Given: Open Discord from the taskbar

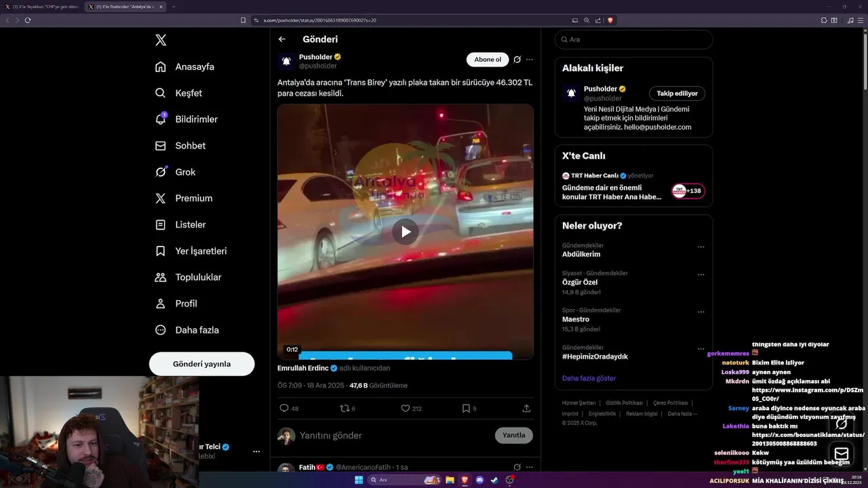Looking at the screenshot, I should pos(479,480).
